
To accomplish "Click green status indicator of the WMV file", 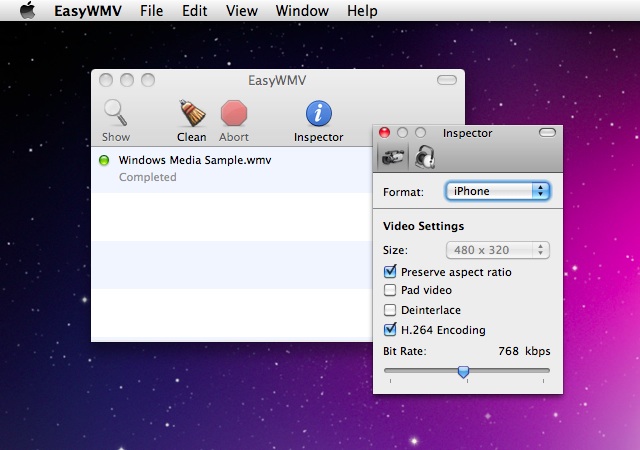I will pyautogui.click(x=105, y=160).
